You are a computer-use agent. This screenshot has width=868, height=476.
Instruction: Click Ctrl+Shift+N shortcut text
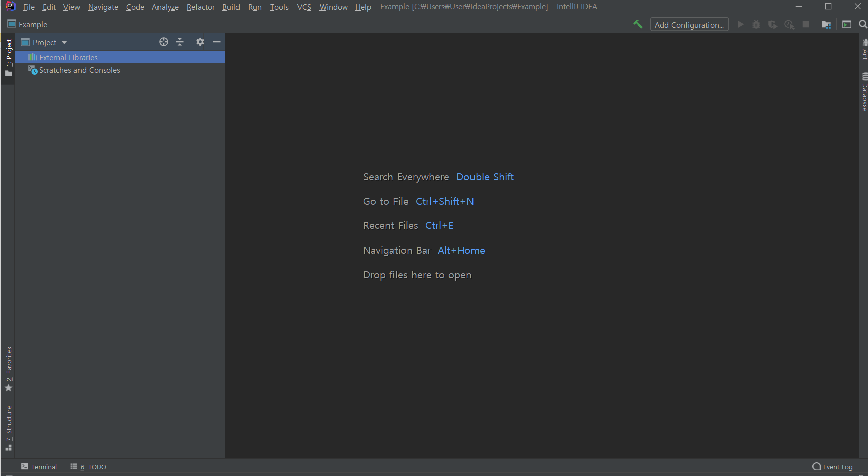point(445,201)
